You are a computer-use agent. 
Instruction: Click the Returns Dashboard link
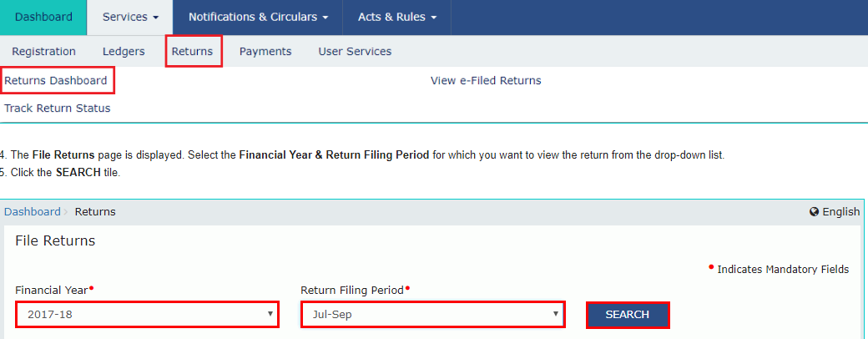pyautogui.click(x=56, y=81)
